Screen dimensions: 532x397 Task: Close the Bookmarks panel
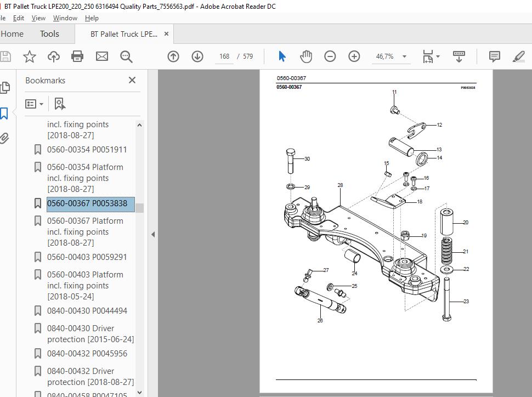tap(132, 80)
